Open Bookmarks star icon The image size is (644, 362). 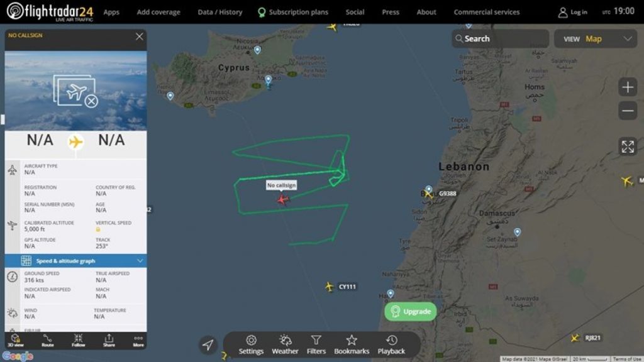(352, 344)
